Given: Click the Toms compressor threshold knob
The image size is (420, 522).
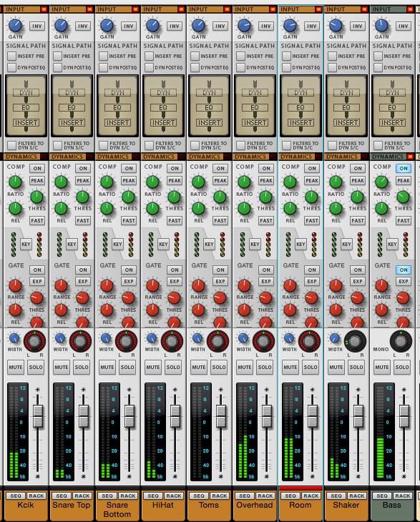Looking at the screenshot, I should click(220, 197).
